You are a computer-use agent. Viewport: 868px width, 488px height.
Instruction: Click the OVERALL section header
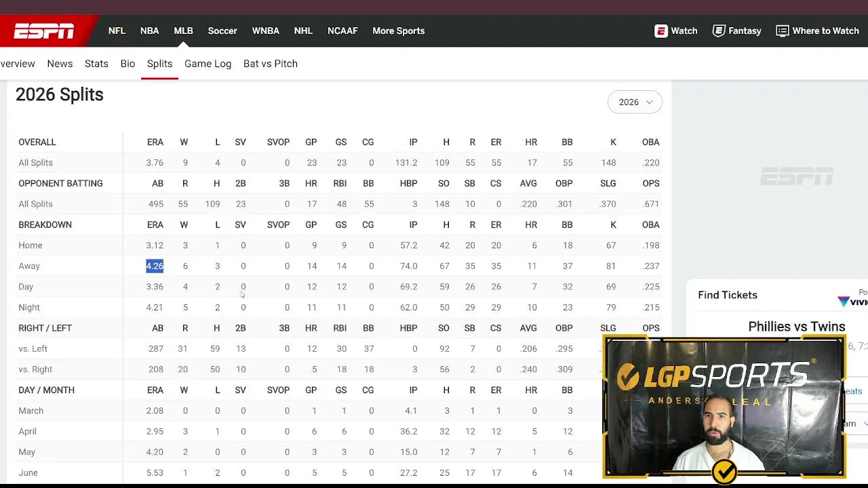coord(37,142)
